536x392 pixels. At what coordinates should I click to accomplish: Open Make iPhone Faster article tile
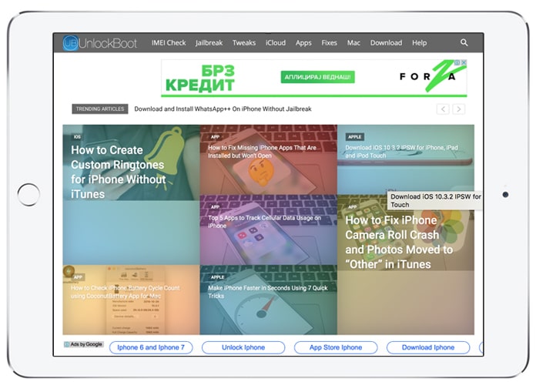tap(268, 300)
